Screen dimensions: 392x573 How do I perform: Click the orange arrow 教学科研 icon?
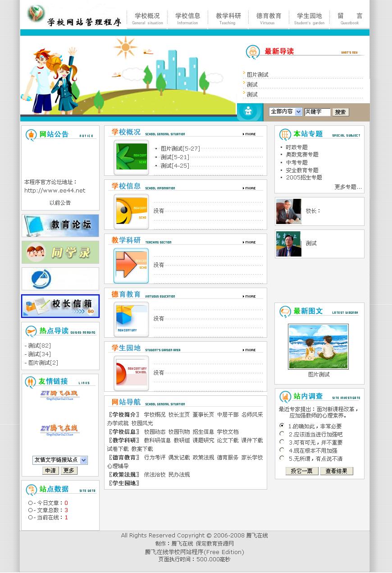point(131,265)
